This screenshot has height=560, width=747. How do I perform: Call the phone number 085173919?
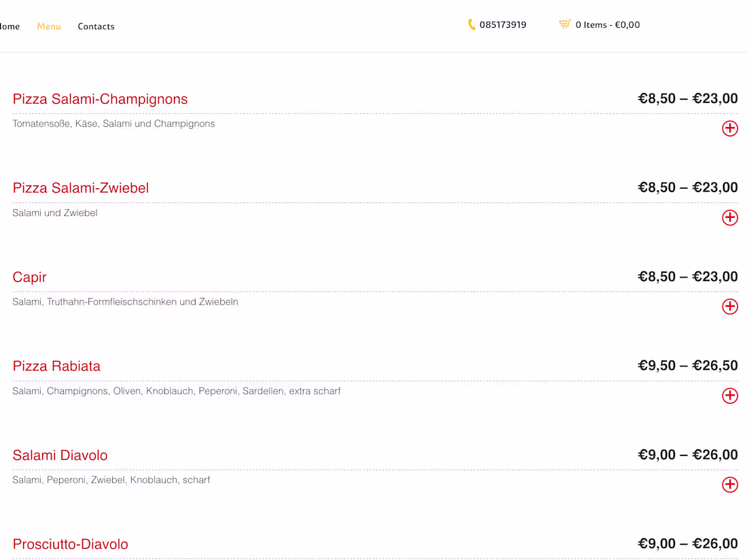[503, 25]
